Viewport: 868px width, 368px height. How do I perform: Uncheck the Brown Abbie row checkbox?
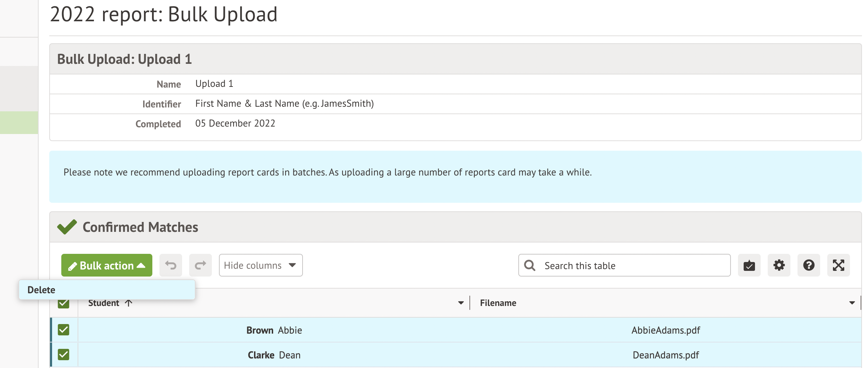coord(64,330)
